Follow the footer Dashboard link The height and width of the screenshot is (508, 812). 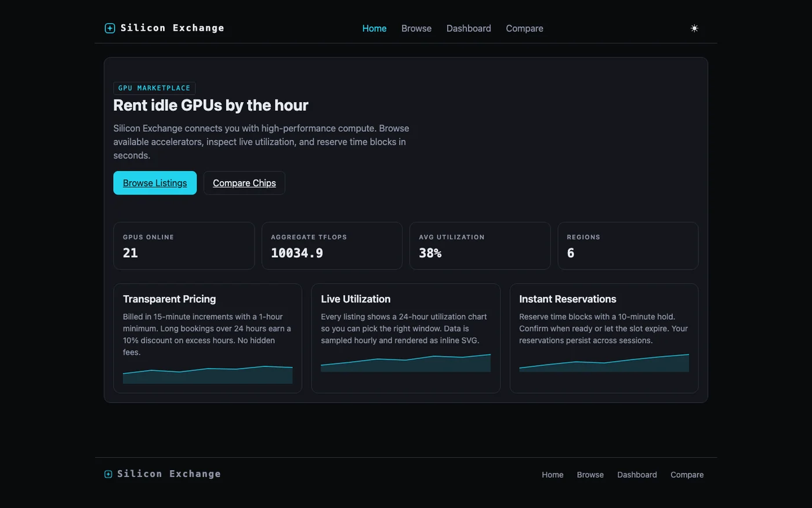click(637, 475)
